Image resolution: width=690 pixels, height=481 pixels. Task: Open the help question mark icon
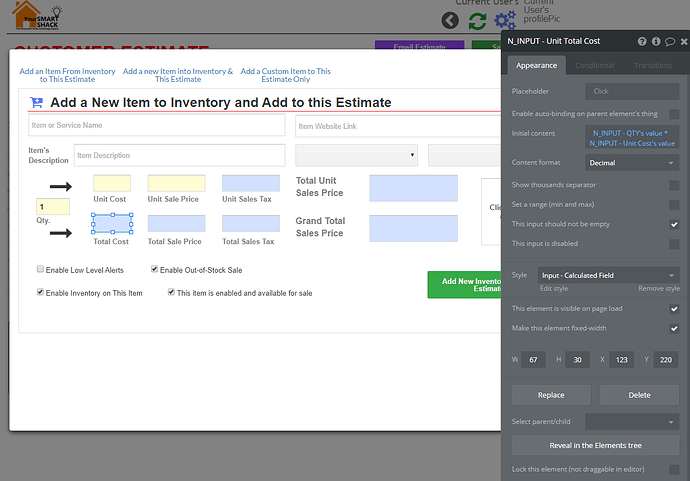(642, 41)
